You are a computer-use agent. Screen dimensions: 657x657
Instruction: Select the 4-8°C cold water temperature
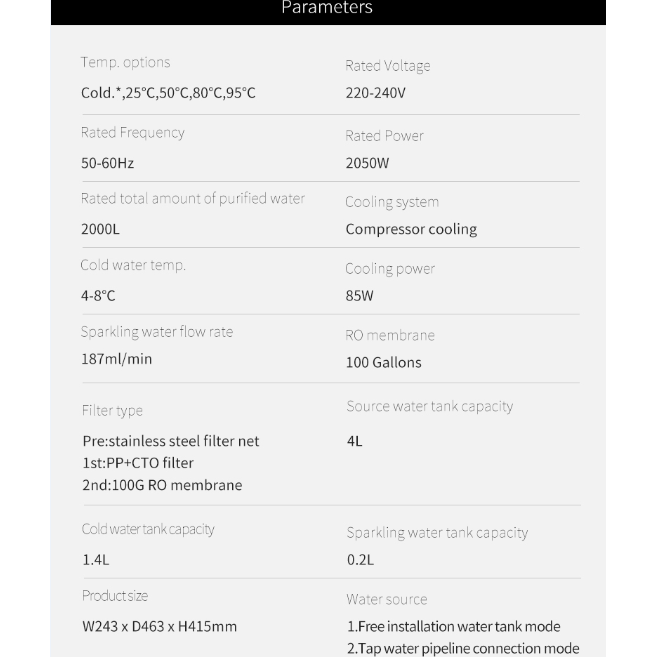point(98,295)
